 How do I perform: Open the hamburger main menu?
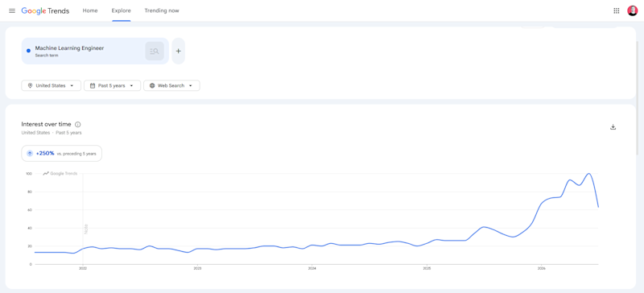click(12, 10)
